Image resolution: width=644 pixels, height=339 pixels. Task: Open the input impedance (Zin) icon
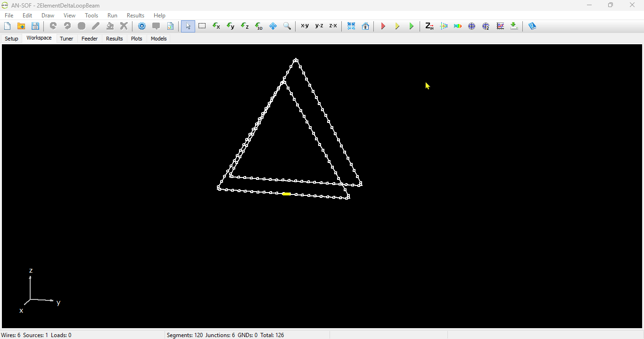pyautogui.click(x=429, y=26)
